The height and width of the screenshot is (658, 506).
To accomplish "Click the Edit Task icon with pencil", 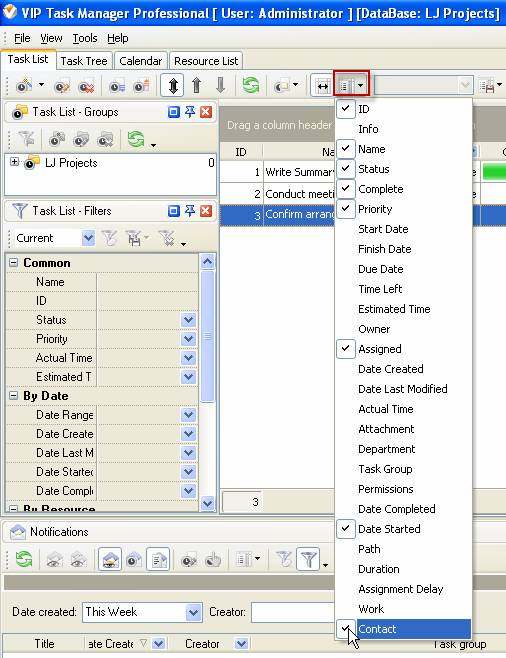I will (62, 86).
